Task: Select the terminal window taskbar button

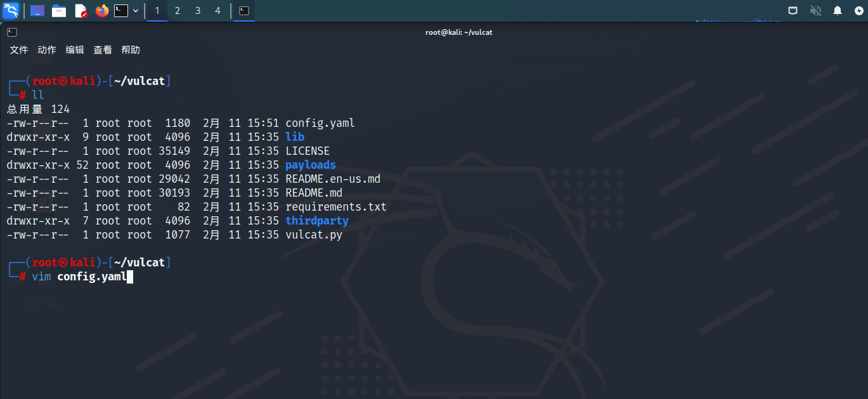Action: pos(244,11)
